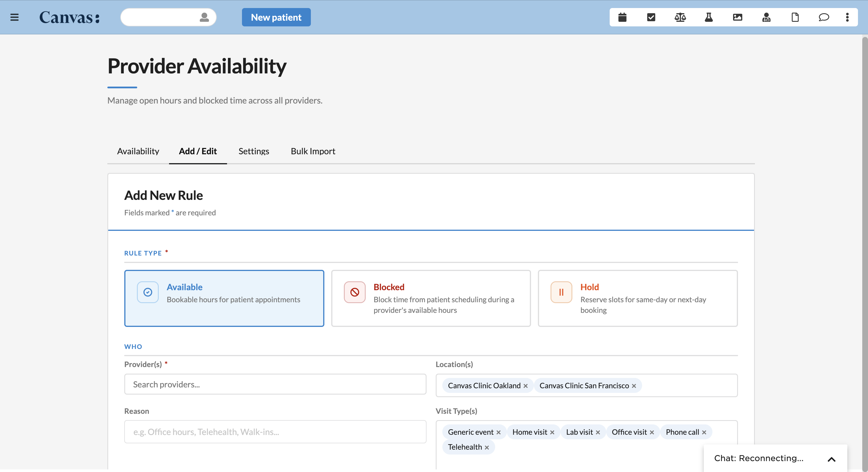868x472 pixels.
Task: Click the Hold pause icon
Action: [x=561, y=292]
